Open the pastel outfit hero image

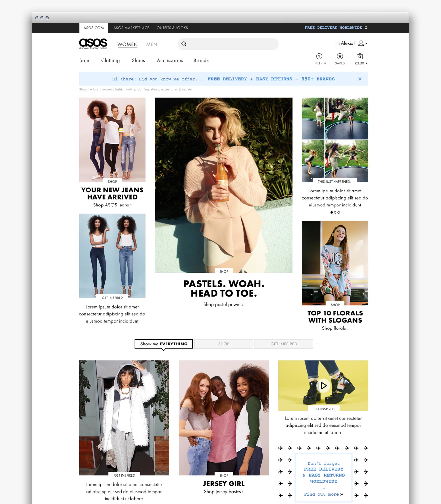coord(224,185)
